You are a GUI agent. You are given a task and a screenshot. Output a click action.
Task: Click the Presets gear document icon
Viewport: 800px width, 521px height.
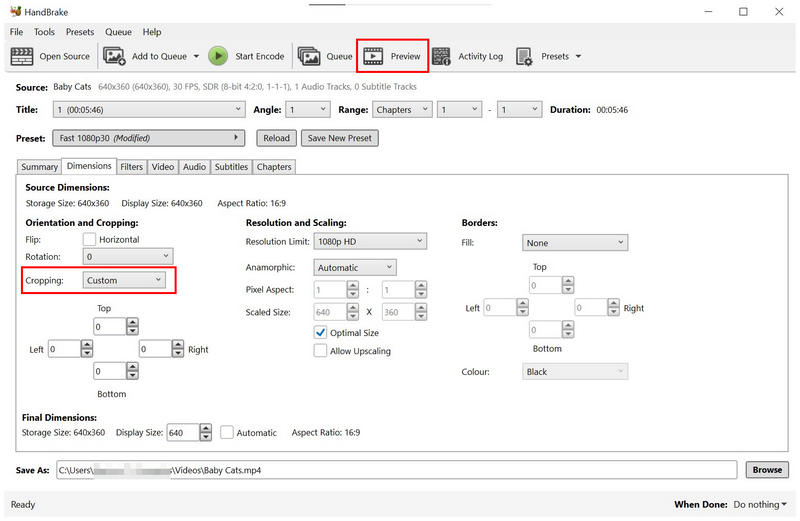click(524, 56)
